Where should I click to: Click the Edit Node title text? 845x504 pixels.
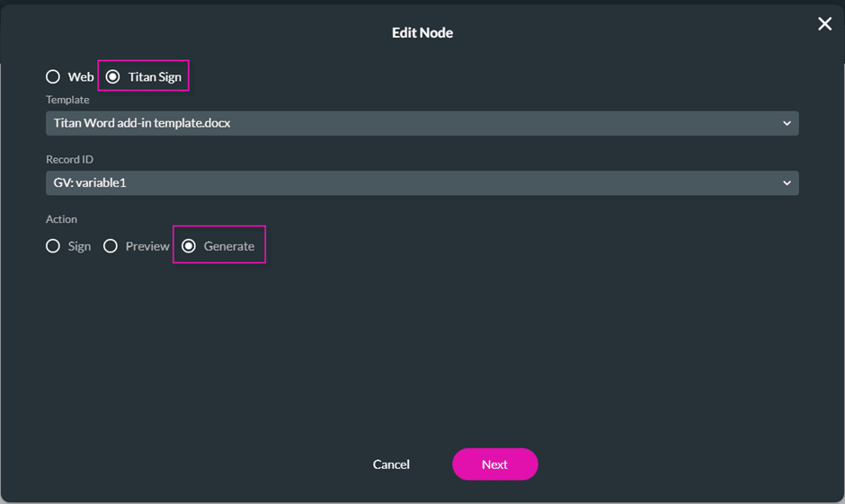pos(422,33)
